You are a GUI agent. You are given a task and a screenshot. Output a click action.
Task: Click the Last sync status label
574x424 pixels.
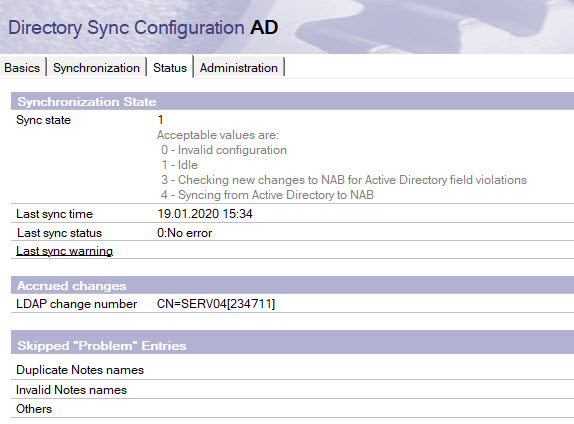[x=59, y=233]
